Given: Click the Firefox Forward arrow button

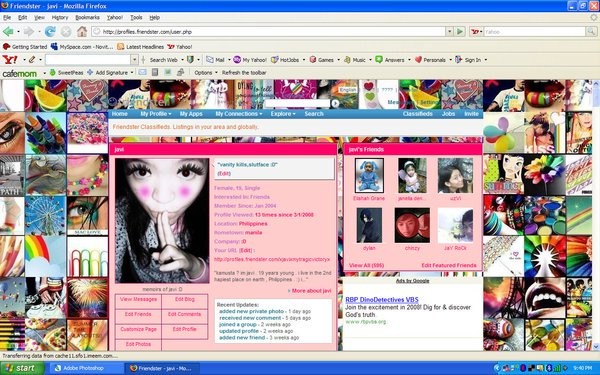Looking at the screenshot, I should pos(28,31).
